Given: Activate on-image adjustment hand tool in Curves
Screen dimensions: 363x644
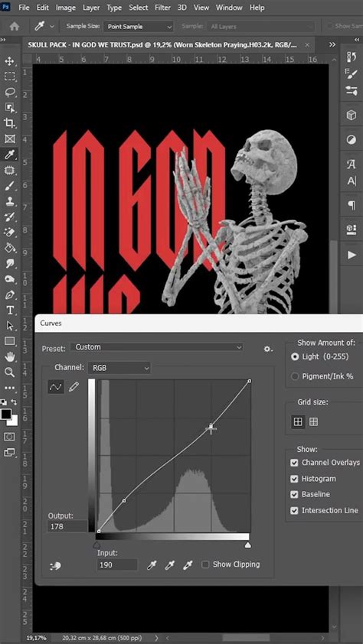Looking at the screenshot, I should click(x=54, y=566).
